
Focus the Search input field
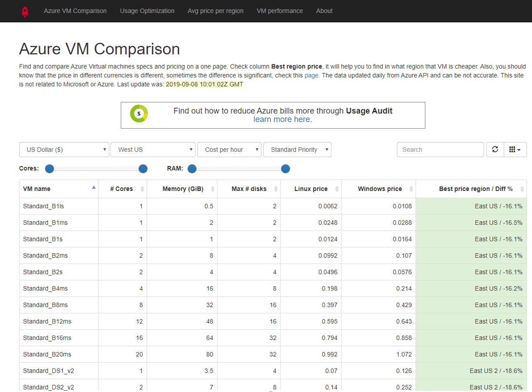tap(440, 149)
